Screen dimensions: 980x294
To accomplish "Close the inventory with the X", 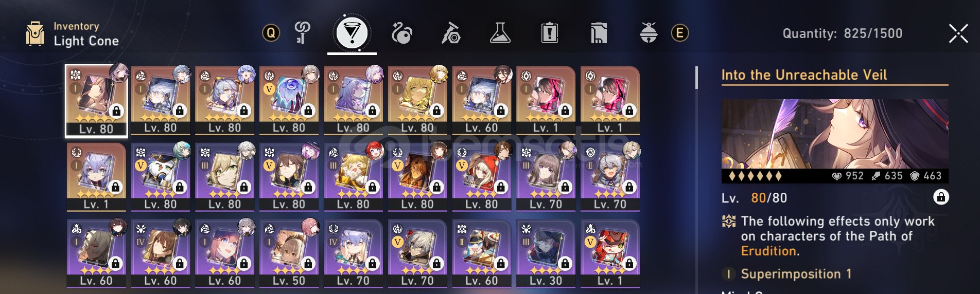I will point(958,34).
